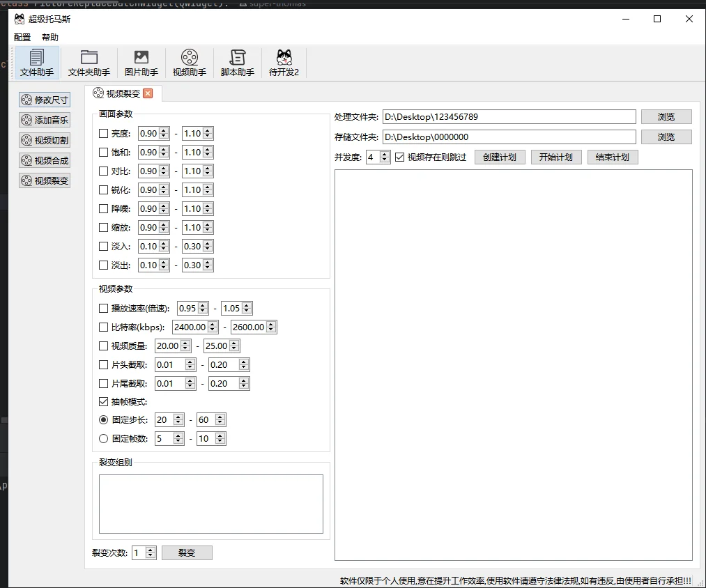This screenshot has height=588, width=706.
Task: Click the 片头截取 minimum 0.01 spinner arrows
Action: [190, 364]
